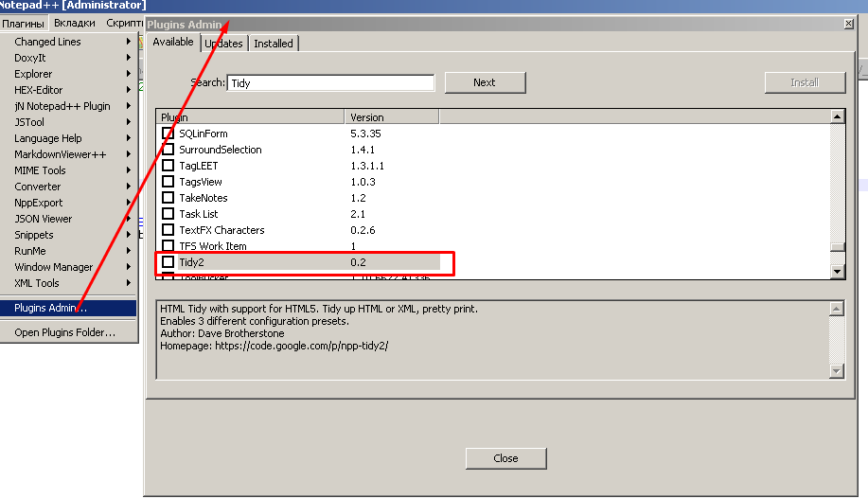Open the Window Manager menu entry
Screen dimensions: 868x499
(69, 267)
